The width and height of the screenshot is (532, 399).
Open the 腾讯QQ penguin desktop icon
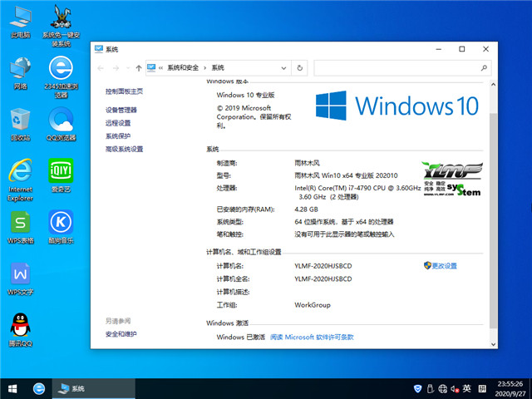pyautogui.click(x=20, y=330)
